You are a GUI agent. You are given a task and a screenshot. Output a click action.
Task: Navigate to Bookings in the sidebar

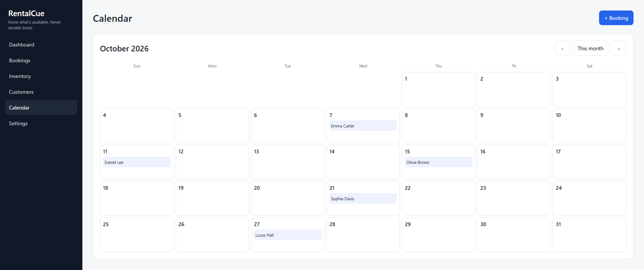pyautogui.click(x=41, y=60)
